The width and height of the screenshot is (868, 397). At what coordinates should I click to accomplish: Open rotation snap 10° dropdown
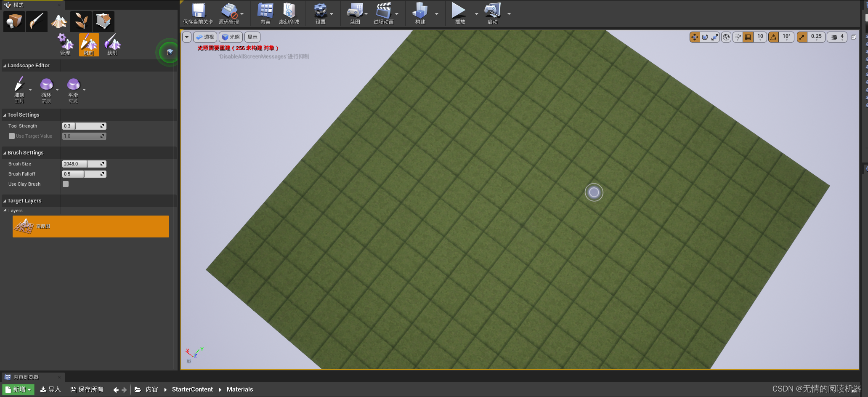786,37
